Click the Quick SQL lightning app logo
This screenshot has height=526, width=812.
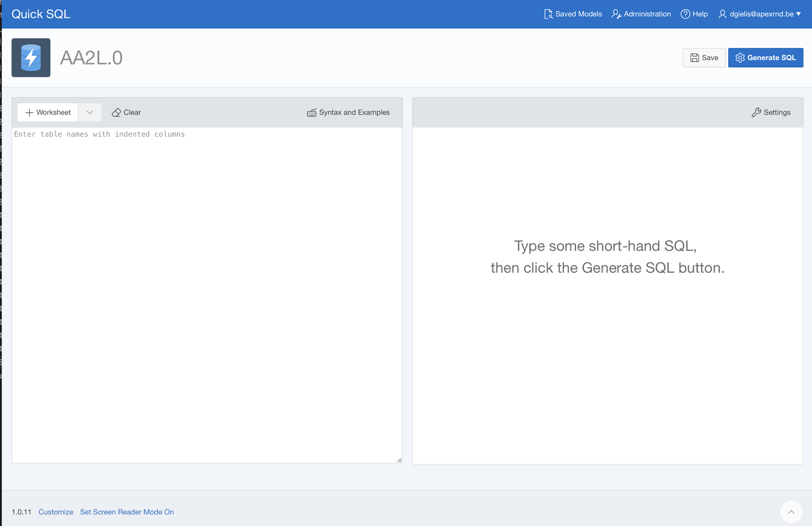click(x=30, y=57)
